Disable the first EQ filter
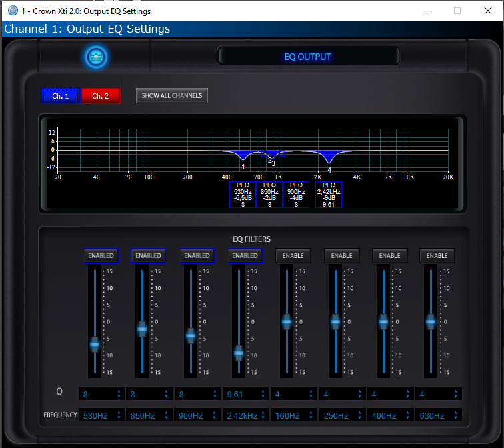This screenshot has height=448, width=504. 101,255
